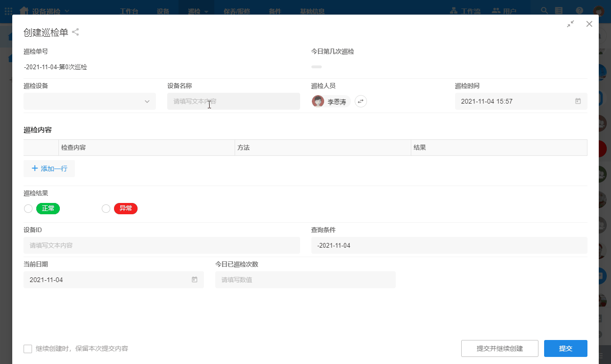
Task: Close the 创建巡检单 dialog
Action: tap(589, 24)
